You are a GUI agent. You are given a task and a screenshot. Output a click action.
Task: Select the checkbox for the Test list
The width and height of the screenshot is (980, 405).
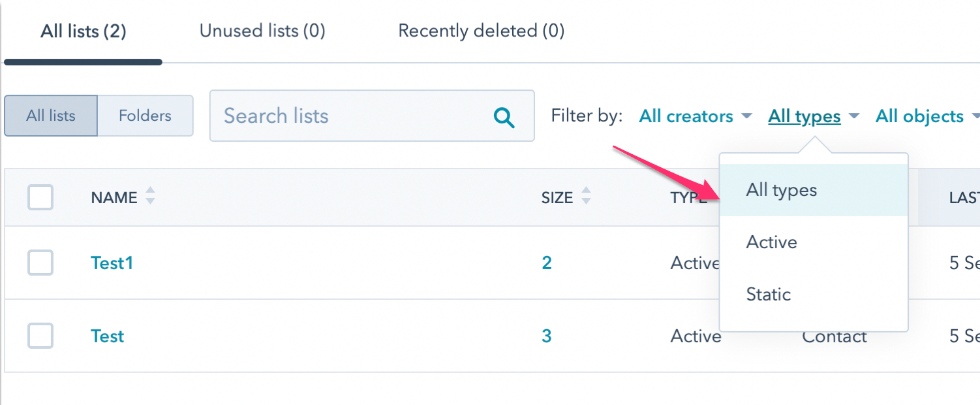coord(40,336)
